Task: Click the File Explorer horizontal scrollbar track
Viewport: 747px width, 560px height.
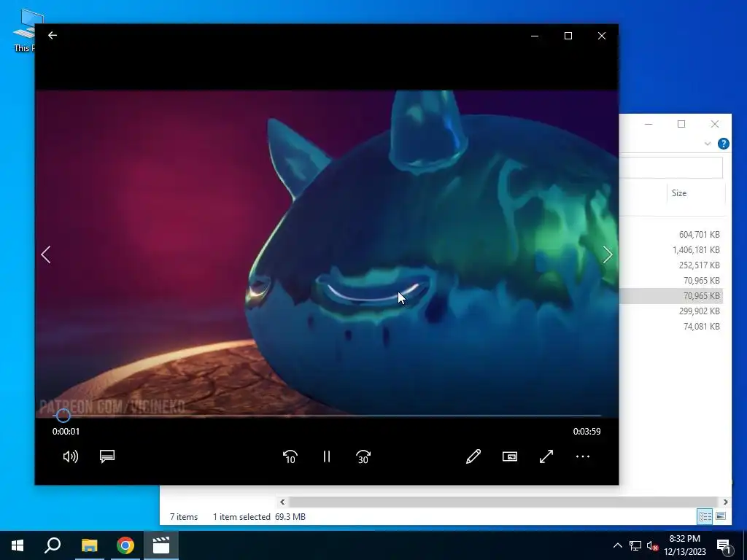Action: coord(503,502)
